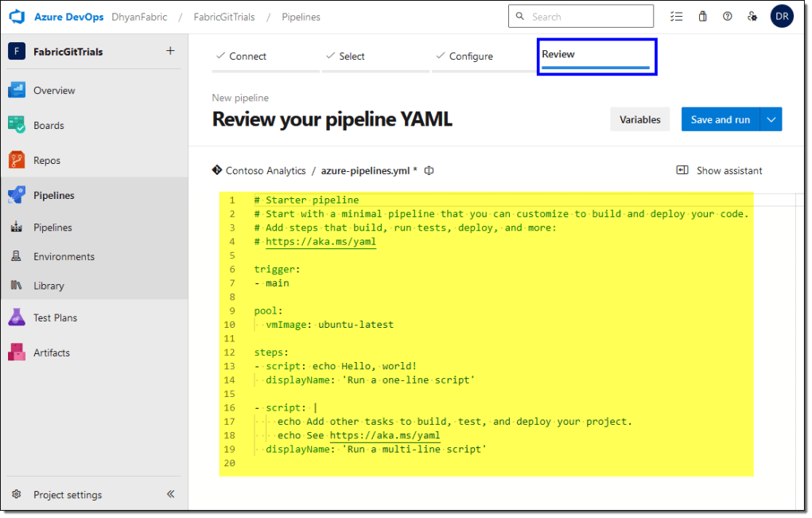This screenshot has height=518, width=812.
Task: Open user settings gear icon near avatar
Action: tap(752, 16)
